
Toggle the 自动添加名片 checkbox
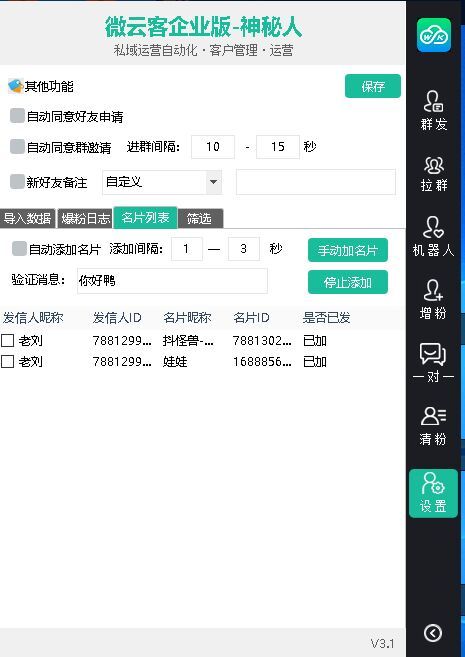(x=19, y=248)
